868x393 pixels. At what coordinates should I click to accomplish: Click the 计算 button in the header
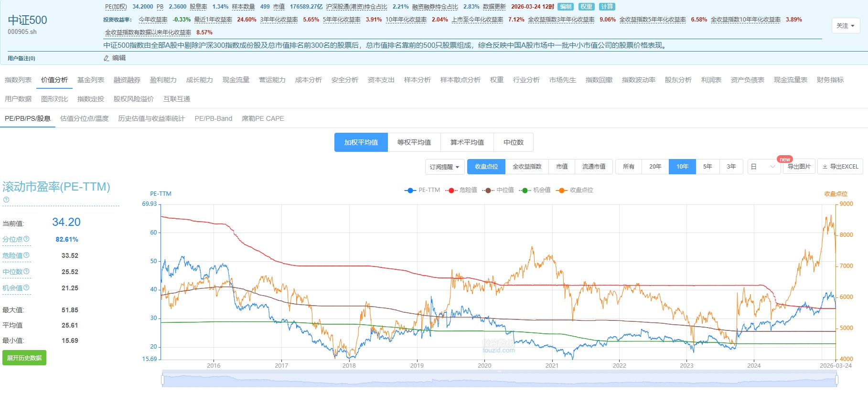coord(607,7)
